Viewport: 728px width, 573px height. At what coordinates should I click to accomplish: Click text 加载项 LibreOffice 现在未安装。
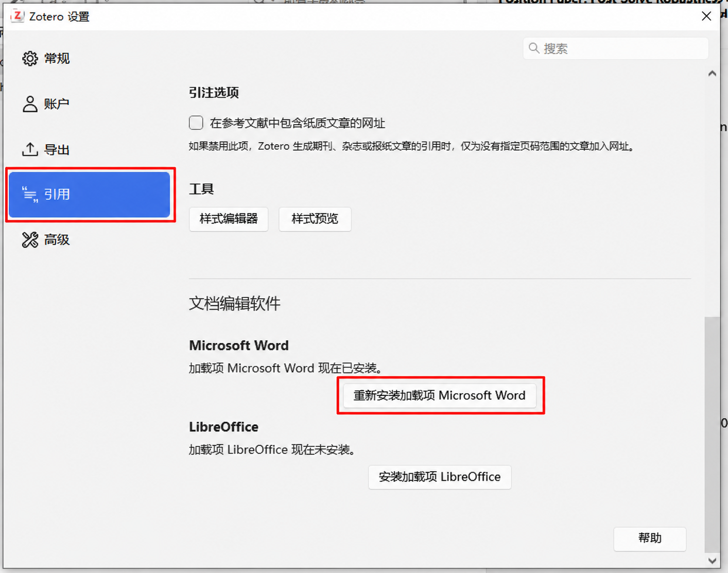[272, 449]
